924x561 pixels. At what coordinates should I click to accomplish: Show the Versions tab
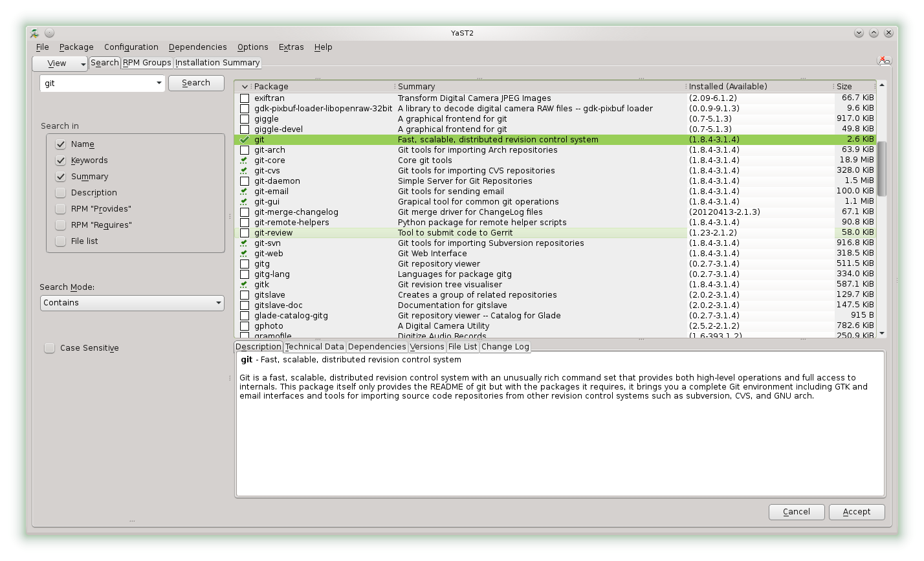[x=427, y=347]
